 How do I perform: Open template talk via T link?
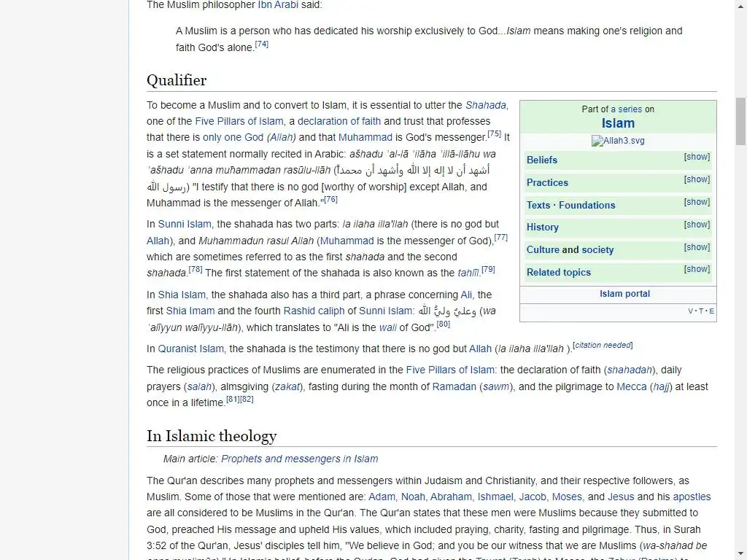(x=701, y=311)
